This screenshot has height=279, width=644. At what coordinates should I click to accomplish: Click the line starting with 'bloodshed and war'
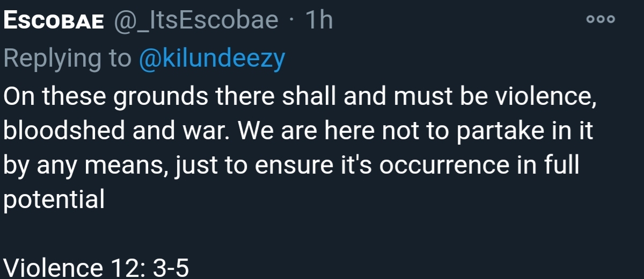coord(298,131)
